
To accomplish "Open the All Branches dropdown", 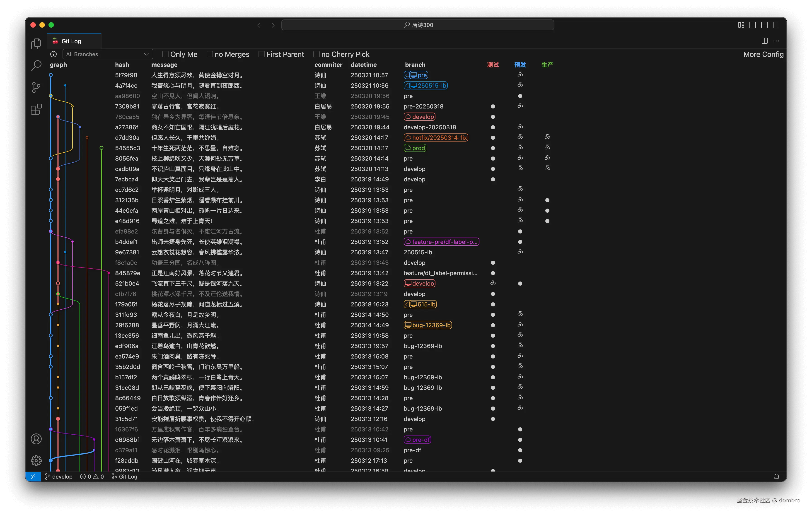I will pos(107,54).
